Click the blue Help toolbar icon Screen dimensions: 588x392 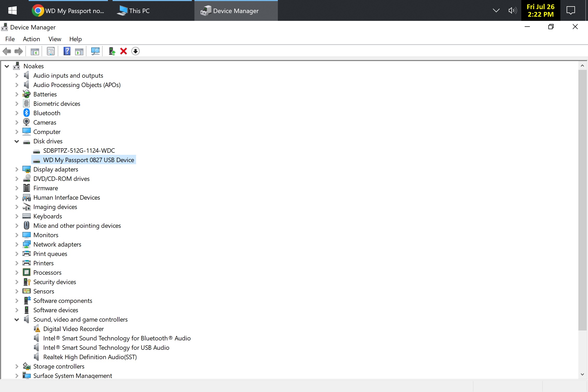pyautogui.click(x=67, y=51)
